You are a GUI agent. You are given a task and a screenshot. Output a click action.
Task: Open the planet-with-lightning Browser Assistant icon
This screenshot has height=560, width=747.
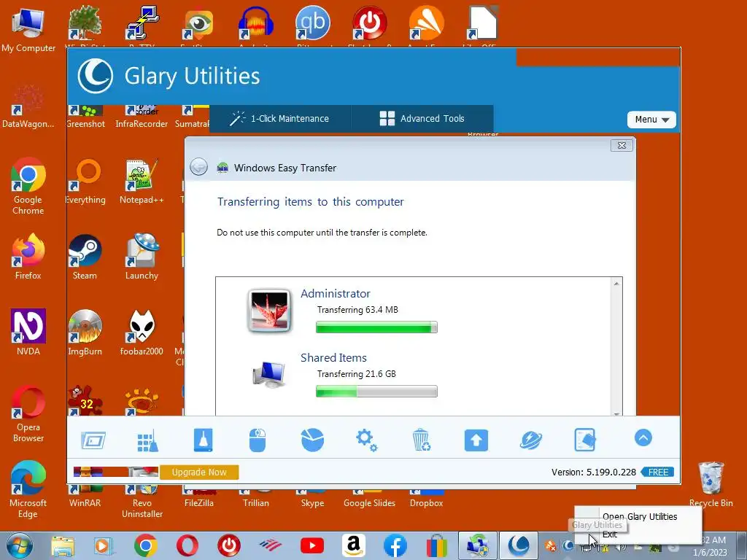click(x=531, y=440)
